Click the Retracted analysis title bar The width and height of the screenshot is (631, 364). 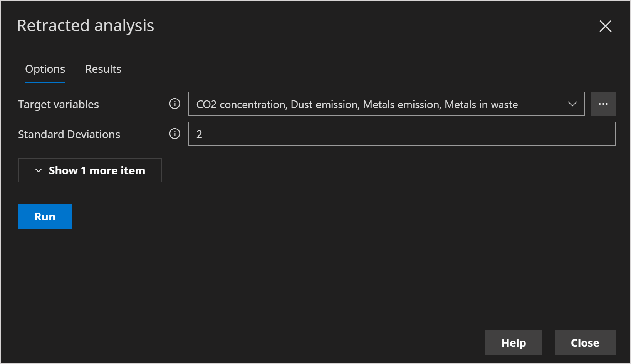85,25
